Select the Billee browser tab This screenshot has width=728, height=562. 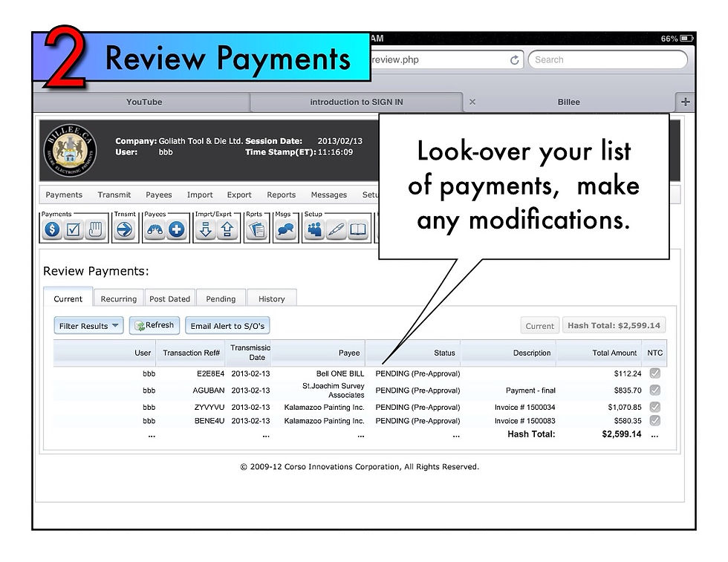(x=569, y=102)
